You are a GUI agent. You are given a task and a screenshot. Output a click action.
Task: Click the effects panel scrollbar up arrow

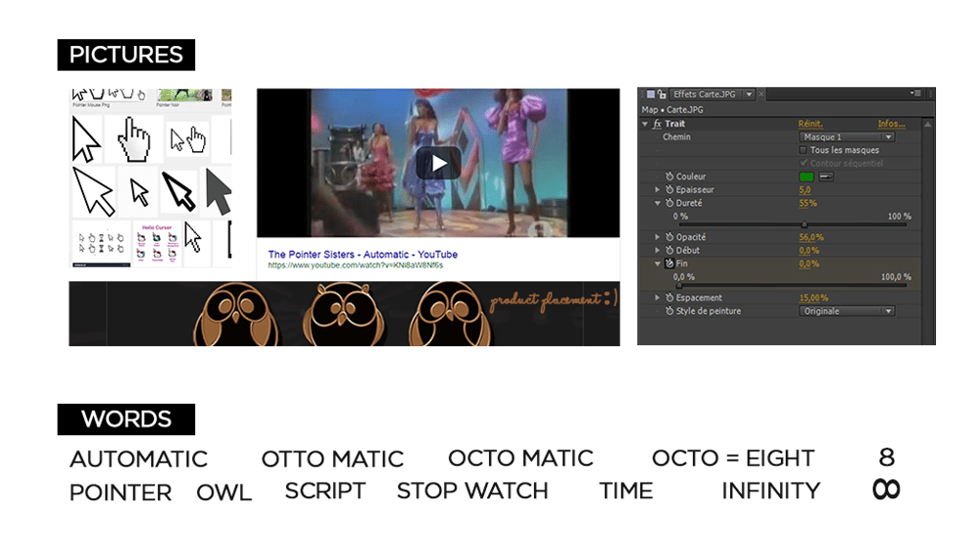(928, 125)
